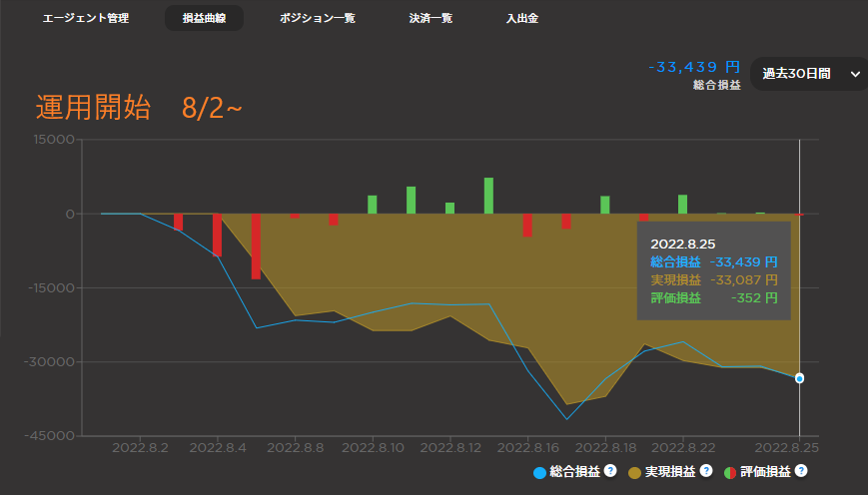Toggle the 総合損益 legend label
Screen dimensions: 868x495
click(x=574, y=472)
